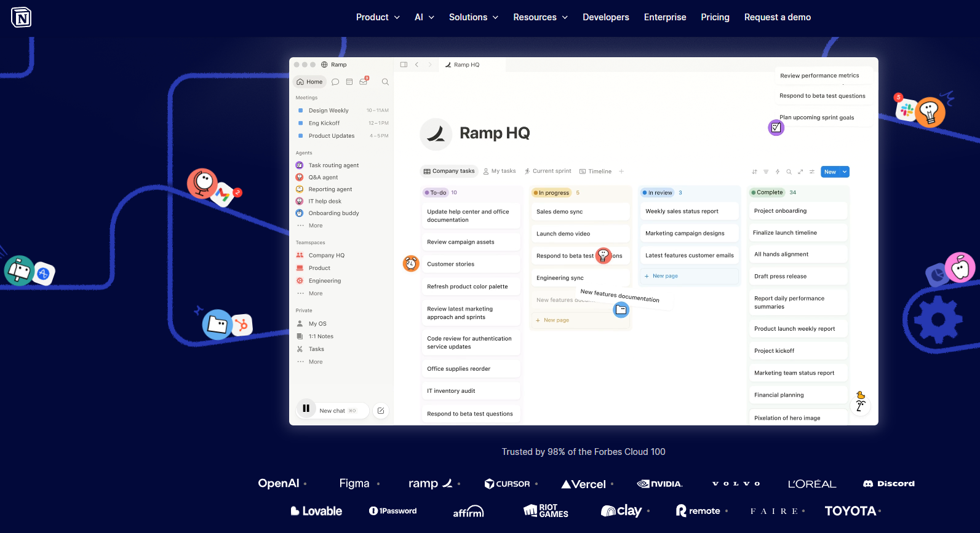Image resolution: width=980 pixels, height=533 pixels.
Task: Open Weekly sales status report card
Action: pos(690,211)
